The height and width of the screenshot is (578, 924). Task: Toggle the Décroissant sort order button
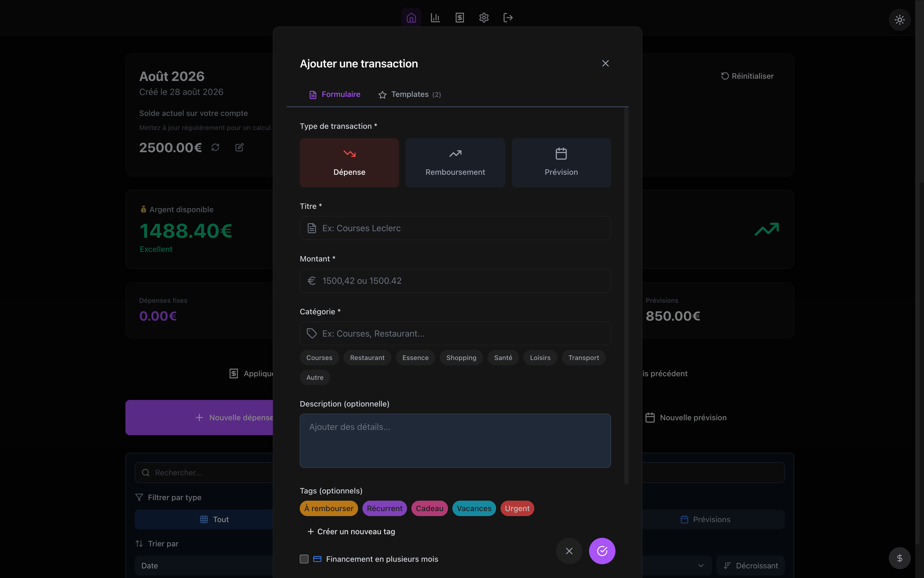pos(751,566)
